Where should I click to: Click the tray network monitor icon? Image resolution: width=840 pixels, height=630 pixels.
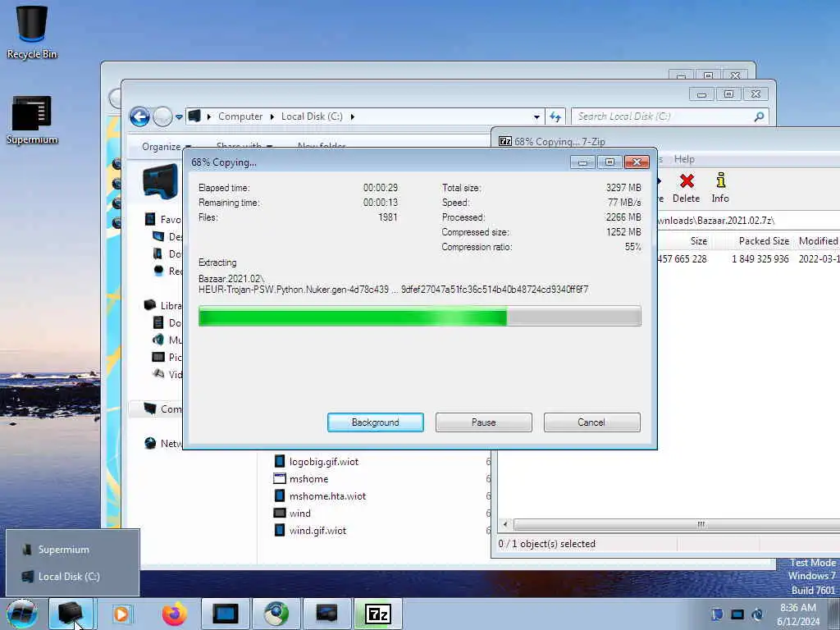click(x=737, y=614)
